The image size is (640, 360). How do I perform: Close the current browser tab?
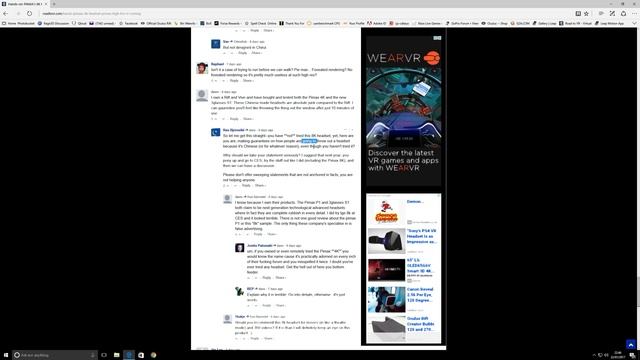click(46, 4)
